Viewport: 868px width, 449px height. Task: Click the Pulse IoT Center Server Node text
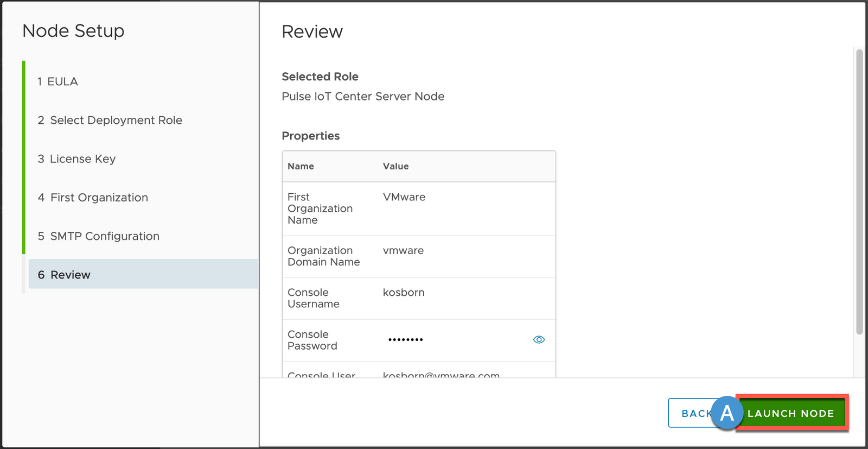[x=363, y=97]
